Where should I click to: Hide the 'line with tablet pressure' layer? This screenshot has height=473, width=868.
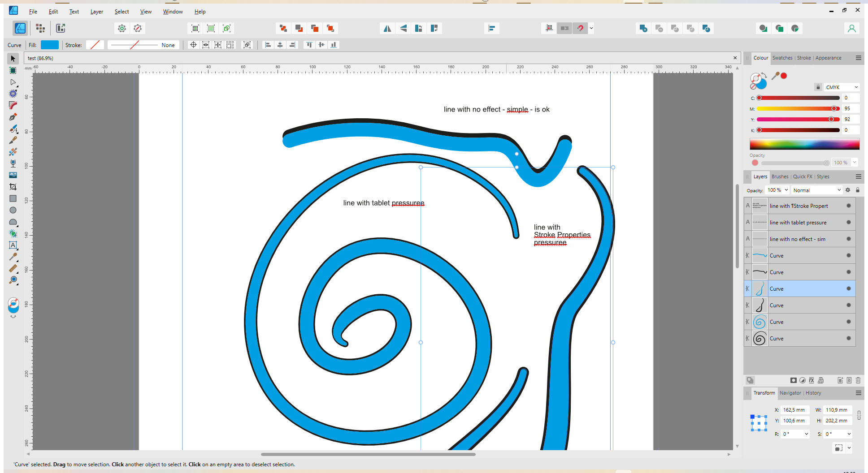coord(849,222)
